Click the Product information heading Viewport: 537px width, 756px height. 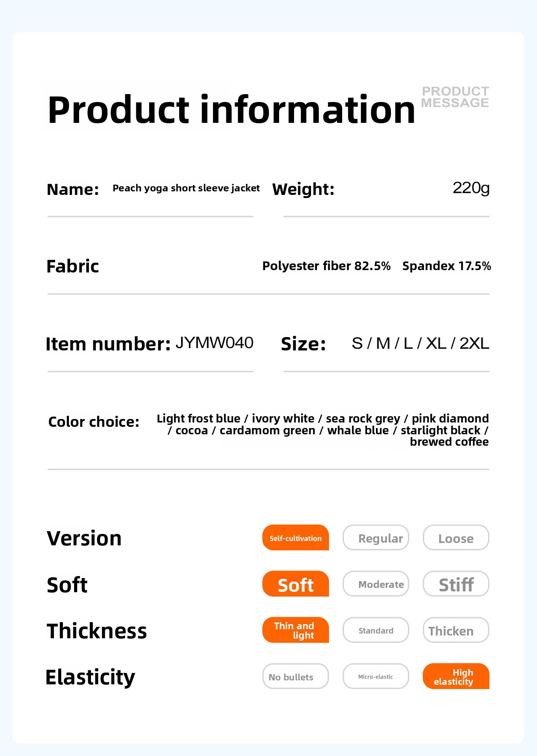[231, 109]
